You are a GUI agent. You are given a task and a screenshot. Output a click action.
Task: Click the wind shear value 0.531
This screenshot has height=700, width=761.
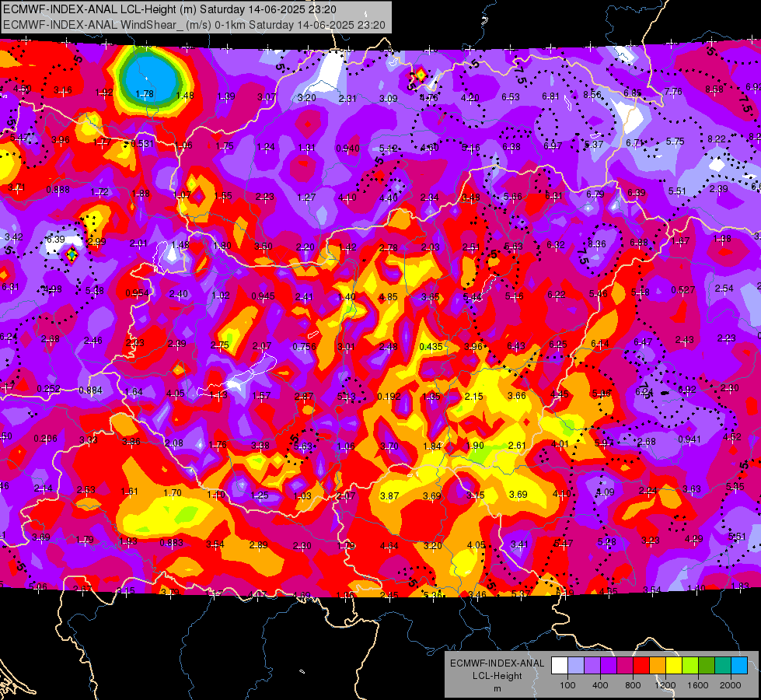point(142,144)
